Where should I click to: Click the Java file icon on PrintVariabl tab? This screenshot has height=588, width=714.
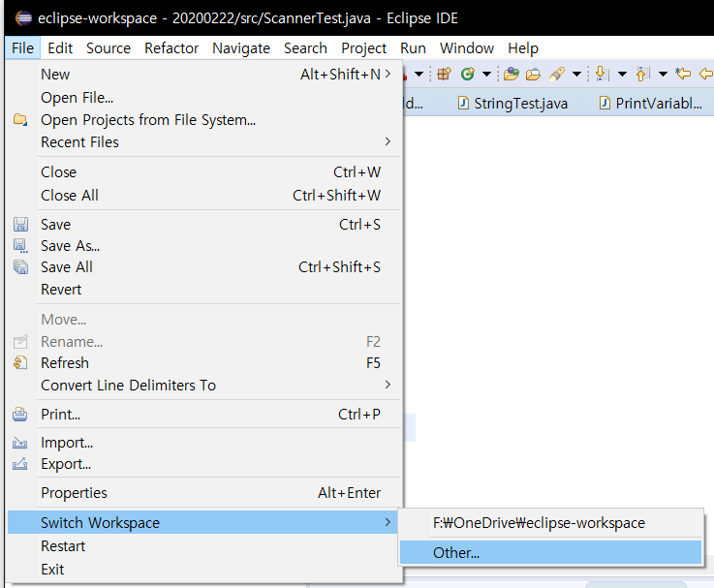point(605,104)
